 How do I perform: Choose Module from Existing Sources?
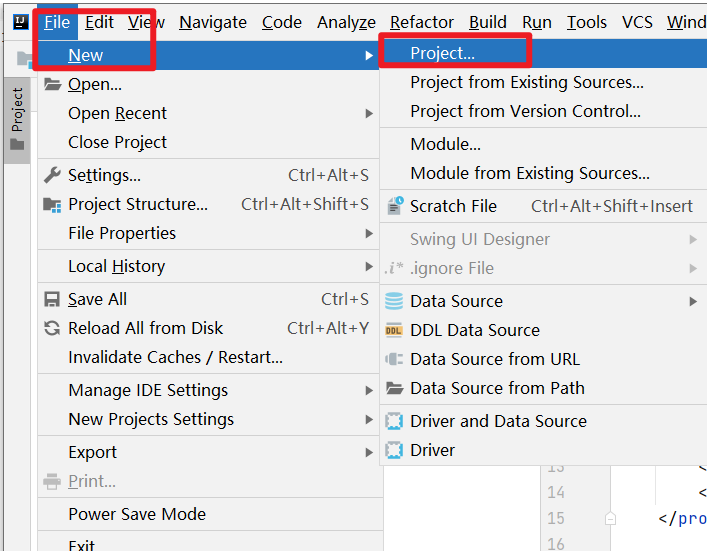pos(529,173)
